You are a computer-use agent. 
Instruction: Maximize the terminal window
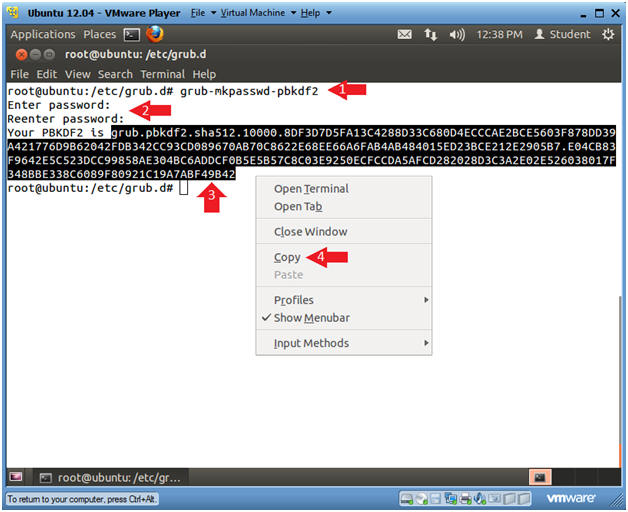tap(49, 54)
